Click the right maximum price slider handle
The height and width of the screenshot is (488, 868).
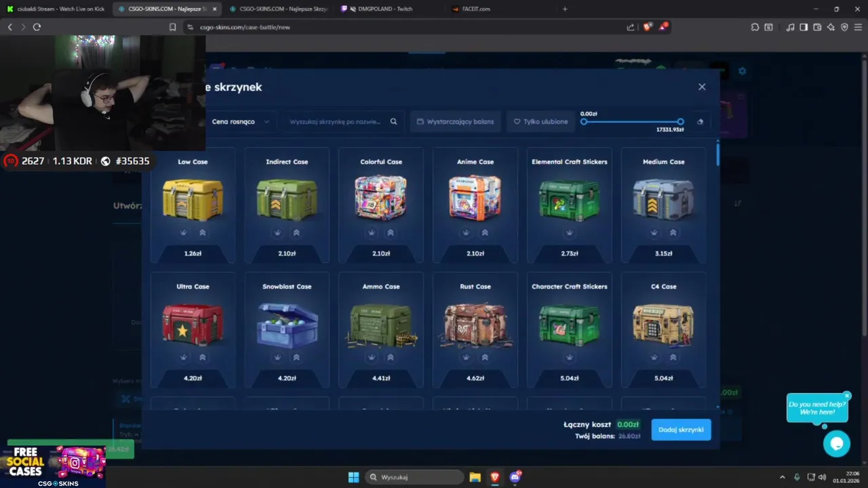coord(680,122)
